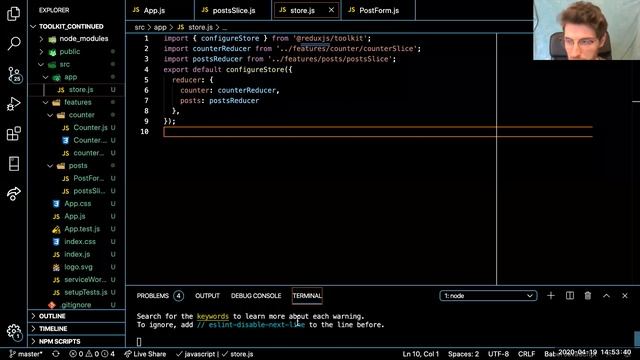Kill terminal with trash icon
The height and width of the screenshot is (360, 640).
pos(588,296)
